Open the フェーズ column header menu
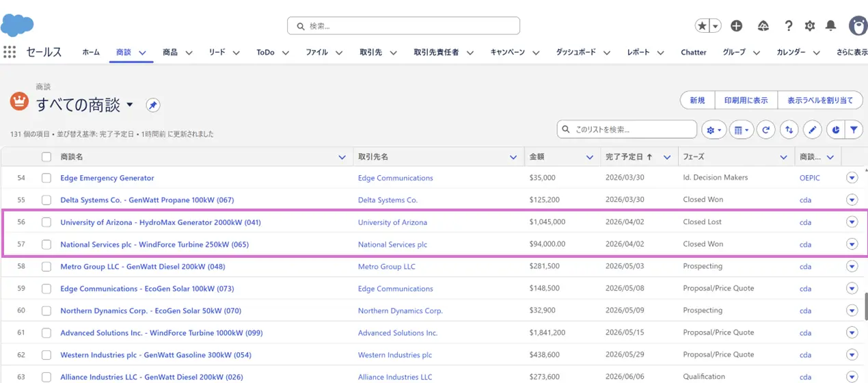The height and width of the screenshot is (383, 868). click(784, 157)
